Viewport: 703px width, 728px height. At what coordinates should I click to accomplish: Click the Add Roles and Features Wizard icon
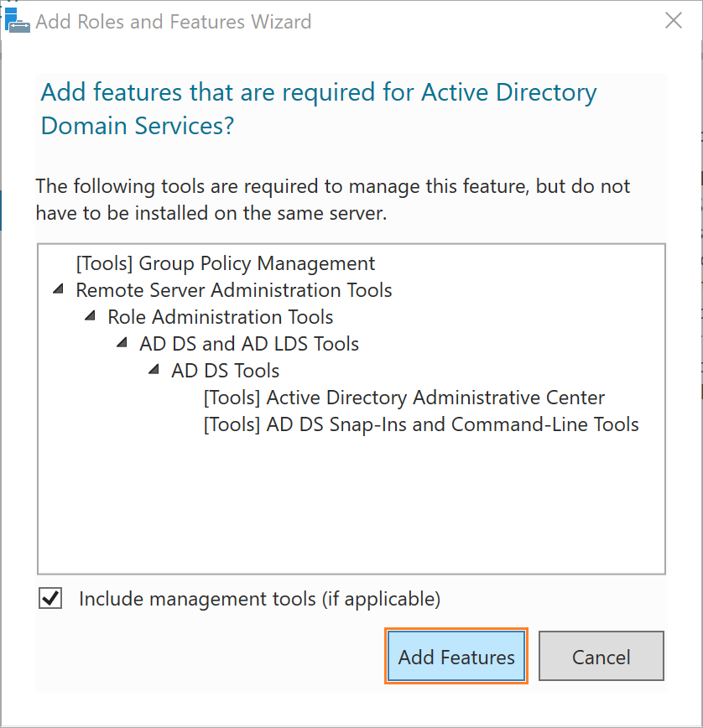coord(17,20)
